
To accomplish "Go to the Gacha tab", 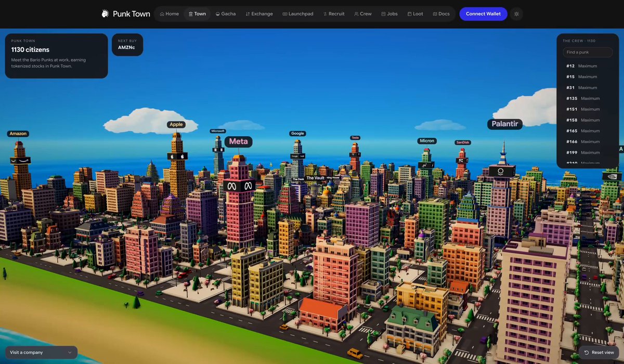I will click(226, 14).
